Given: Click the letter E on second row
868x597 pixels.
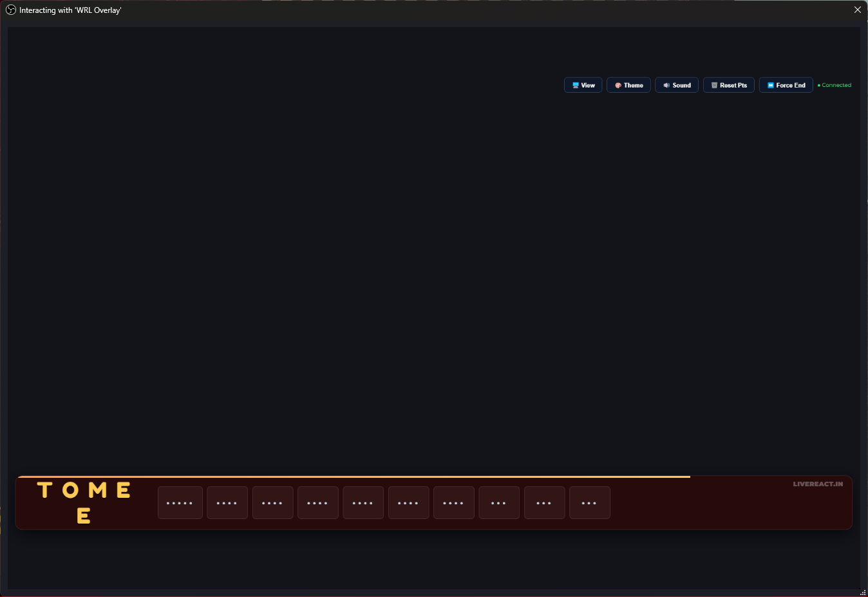Looking at the screenshot, I should click(x=84, y=516).
